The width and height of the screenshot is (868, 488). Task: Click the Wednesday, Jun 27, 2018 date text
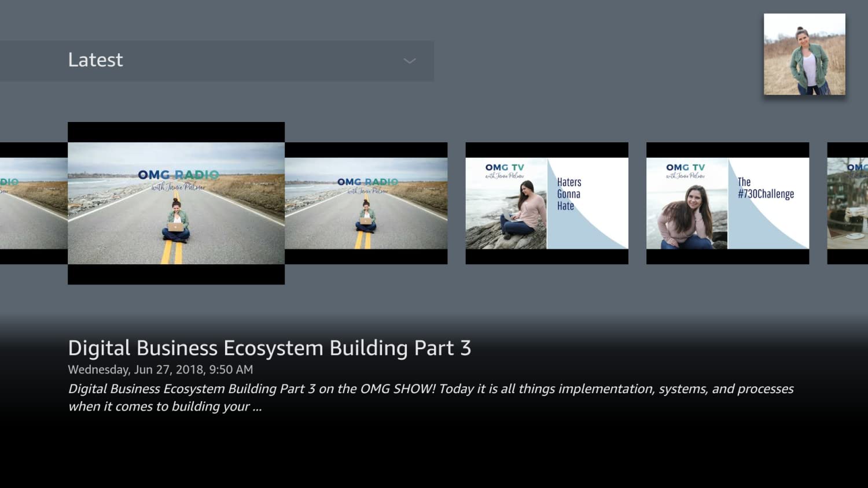(160, 369)
